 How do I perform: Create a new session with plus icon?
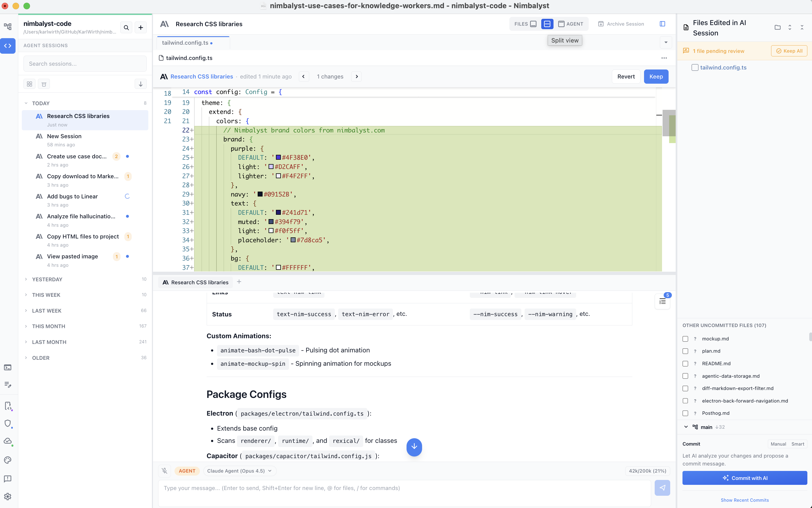(141, 28)
